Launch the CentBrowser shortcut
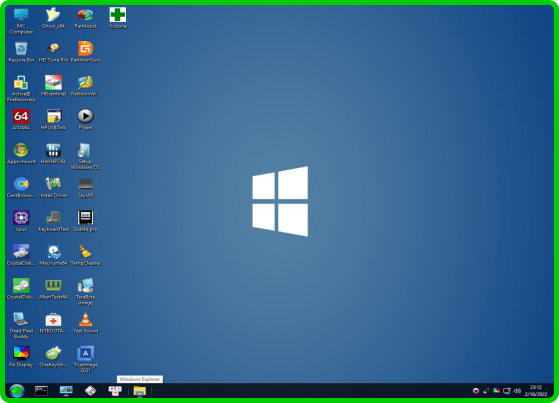 pyautogui.click(x=21, y=187)
